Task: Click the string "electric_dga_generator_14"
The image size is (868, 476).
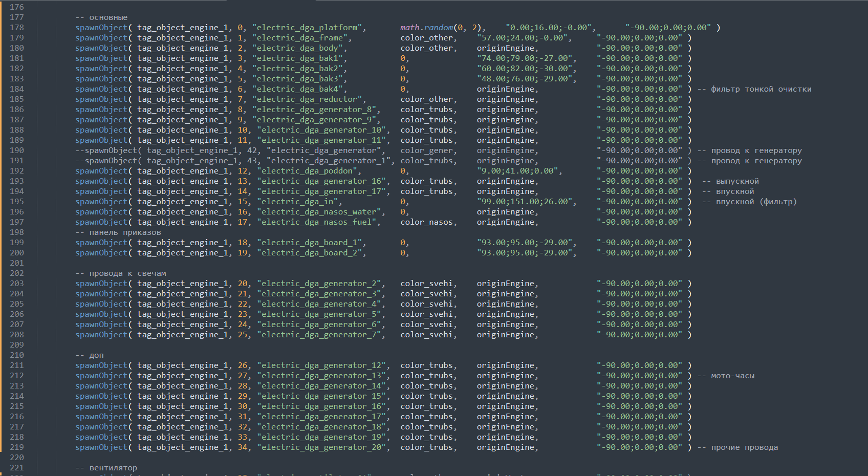Action: click(321, 386)
